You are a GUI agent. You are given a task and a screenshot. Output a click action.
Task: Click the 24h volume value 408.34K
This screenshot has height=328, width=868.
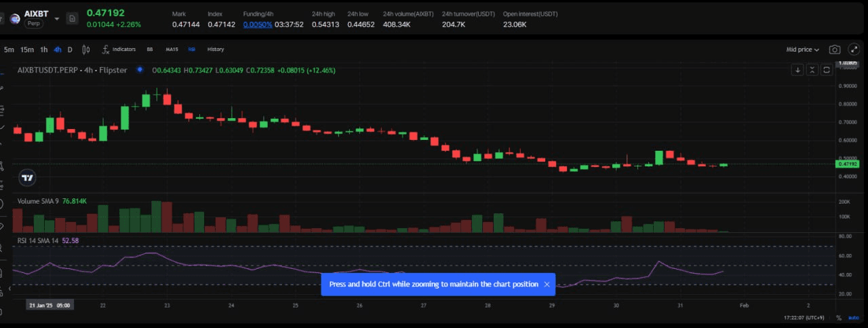(x=397, y=24)
